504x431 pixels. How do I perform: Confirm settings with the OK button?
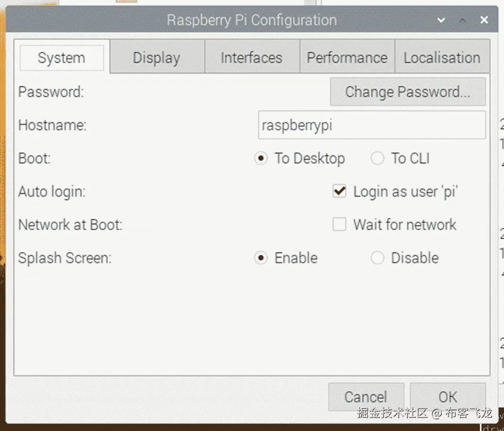click(x=448, y=397)
